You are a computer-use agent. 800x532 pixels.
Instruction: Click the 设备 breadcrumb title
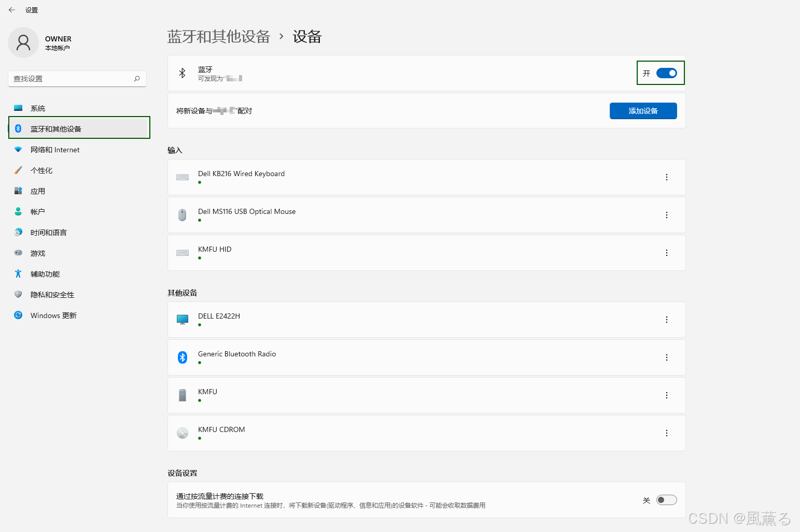307,36
